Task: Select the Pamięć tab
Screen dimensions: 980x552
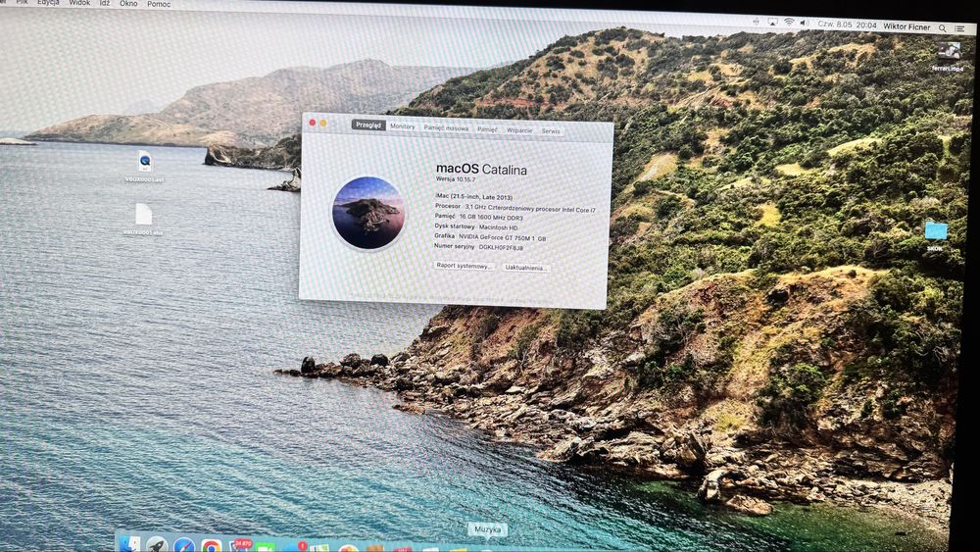Action: coord(487,129)
